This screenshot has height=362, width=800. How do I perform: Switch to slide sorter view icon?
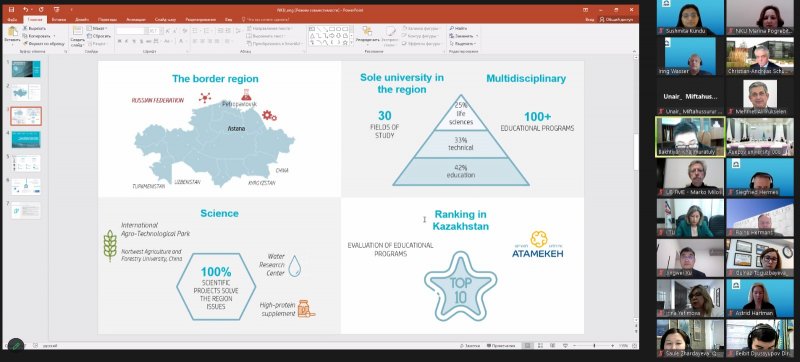pos(540,346)
